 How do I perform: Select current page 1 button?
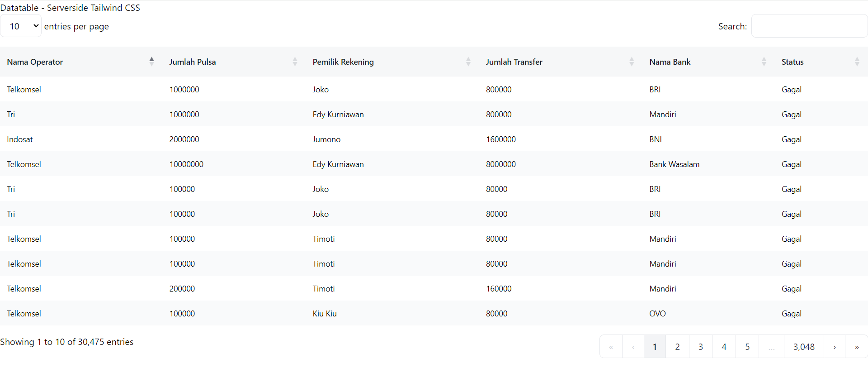(655, 347)
